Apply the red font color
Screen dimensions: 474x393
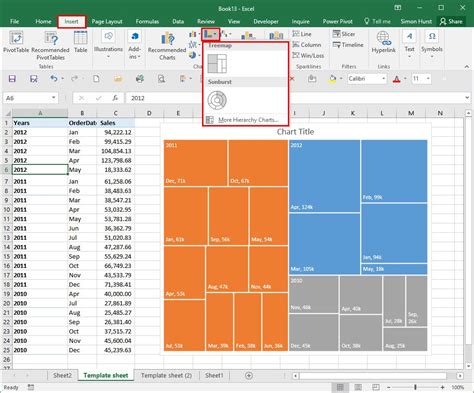[x=396, y=79]
